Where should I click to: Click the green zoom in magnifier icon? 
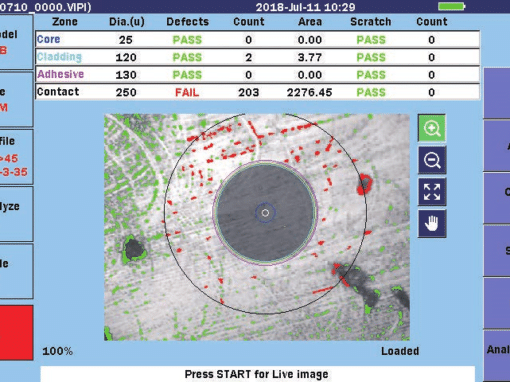point(432,128)
